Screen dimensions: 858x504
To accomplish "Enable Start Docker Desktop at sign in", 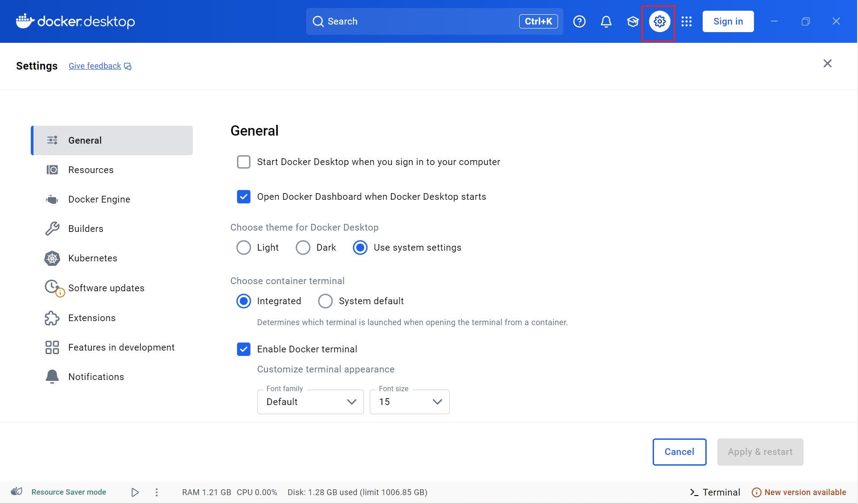I will point(244,162).
